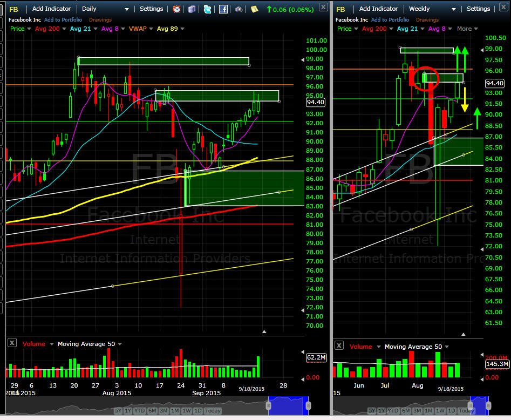Image resolution: width=511 pixels, height=420 pixels.
Task: Open Drawings link in daily chart
Action: [100, 19]
